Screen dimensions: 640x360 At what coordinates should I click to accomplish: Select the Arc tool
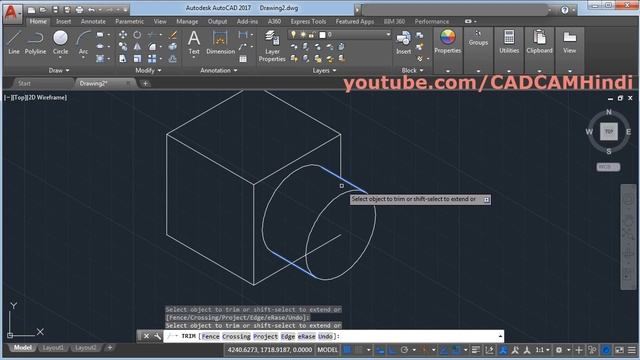pos(83,42)
